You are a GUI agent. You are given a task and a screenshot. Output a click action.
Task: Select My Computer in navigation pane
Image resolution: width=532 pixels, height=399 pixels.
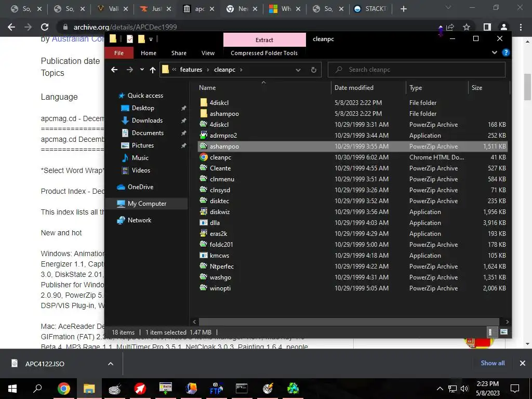[x=146, y=204]
